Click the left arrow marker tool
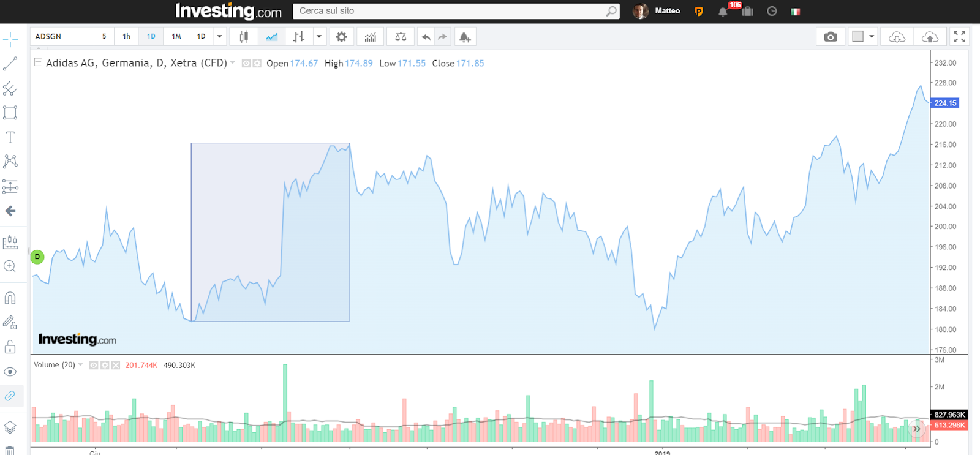 (10, 211)
